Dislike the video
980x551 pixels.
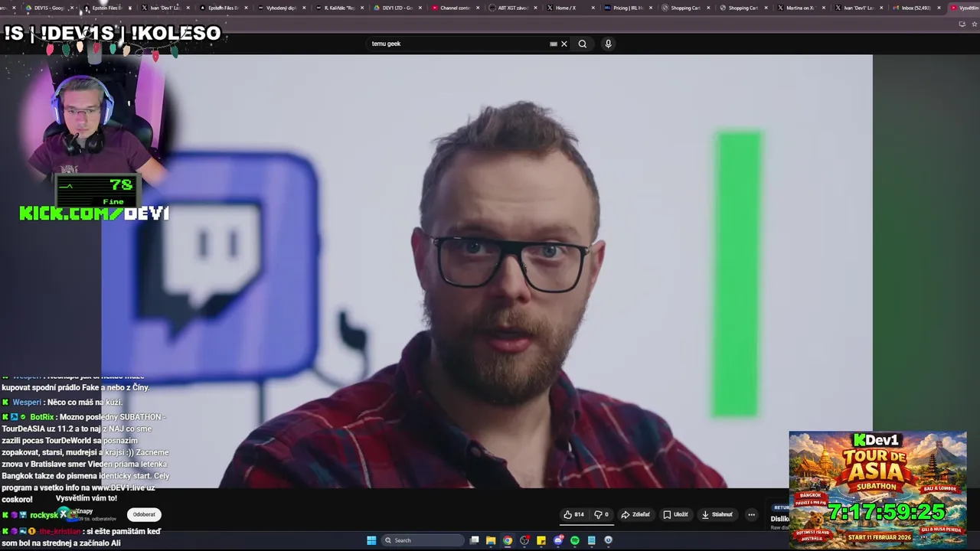[x=602, y=514]
